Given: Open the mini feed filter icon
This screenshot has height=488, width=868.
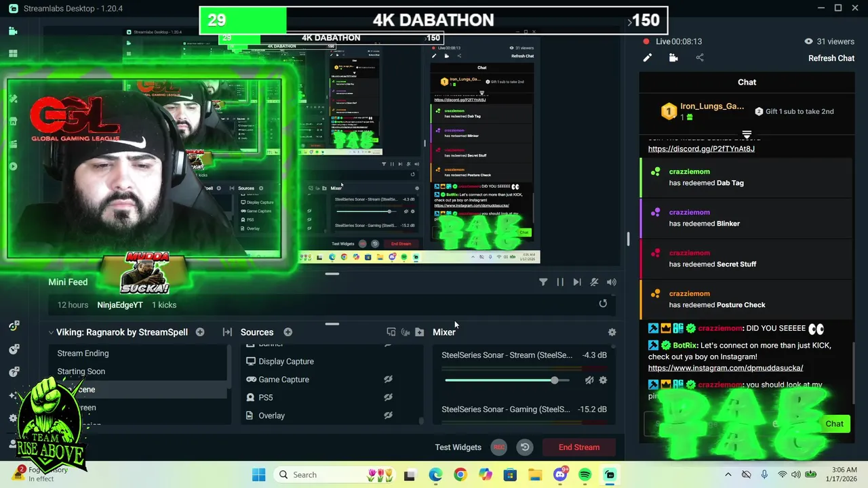Looking at the screenshot, I should (x=543, y=282).
